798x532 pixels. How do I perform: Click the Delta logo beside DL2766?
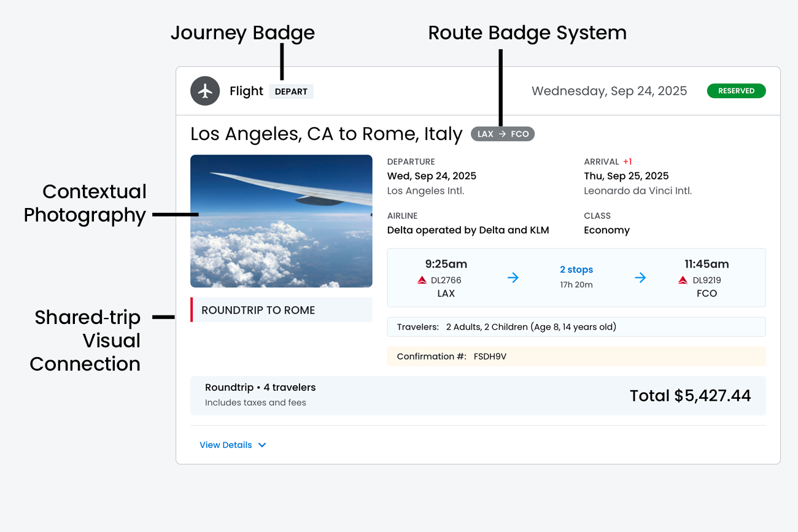point(422,280)
